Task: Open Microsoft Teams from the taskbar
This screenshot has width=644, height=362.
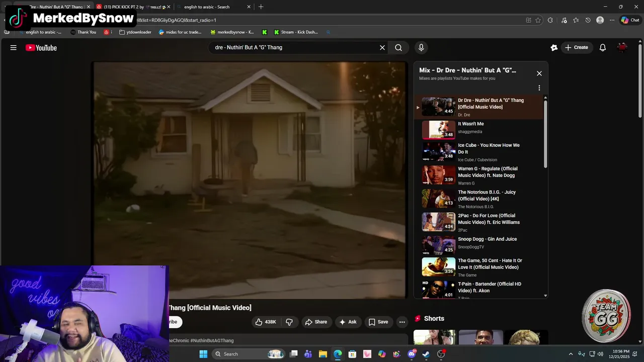Action: 308,354
